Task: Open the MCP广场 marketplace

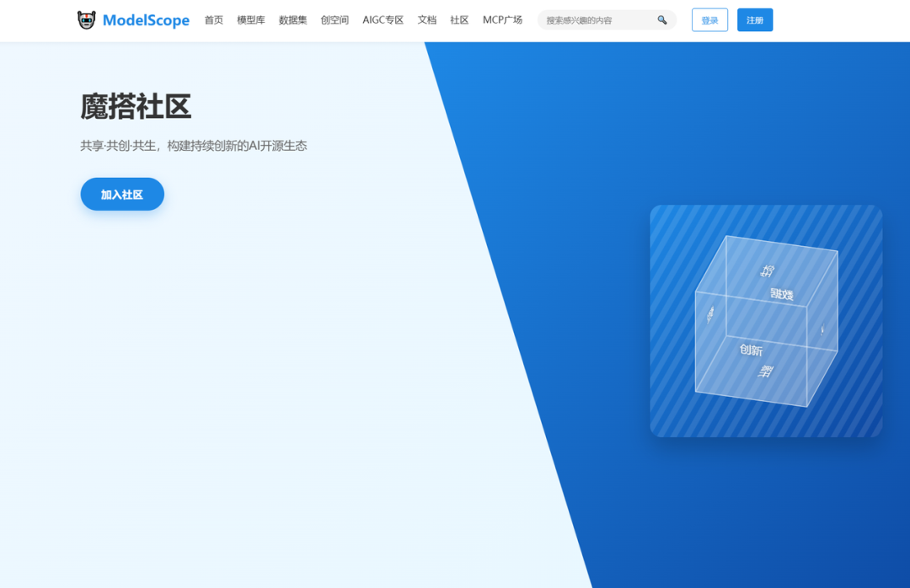Action: [x=502, y=19]
